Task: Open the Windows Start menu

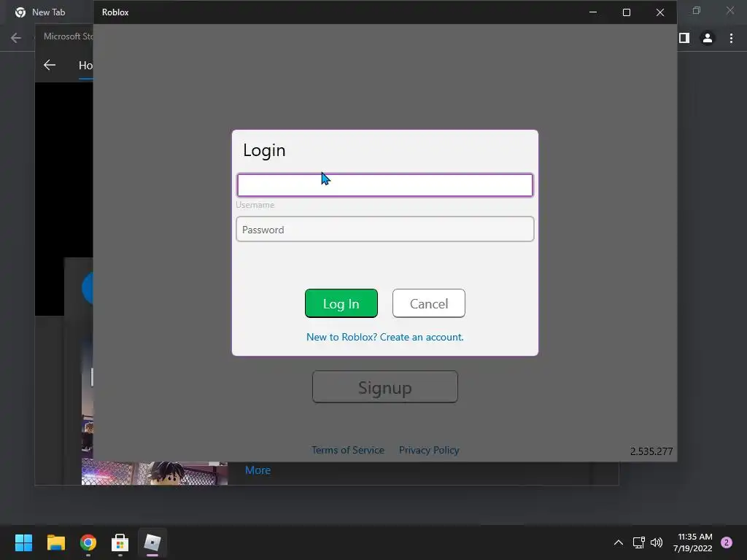Action: pos(24,542)
